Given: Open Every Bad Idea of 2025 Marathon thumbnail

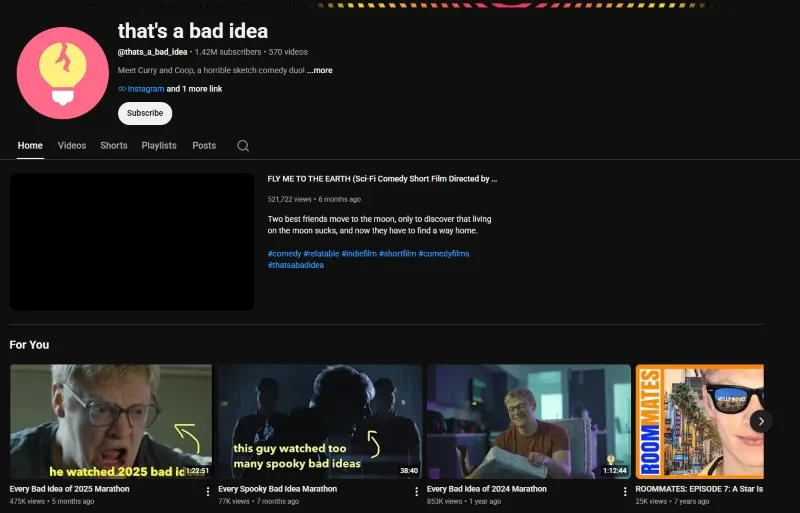Looking at the screenshot, I should [x=111, y=422].
